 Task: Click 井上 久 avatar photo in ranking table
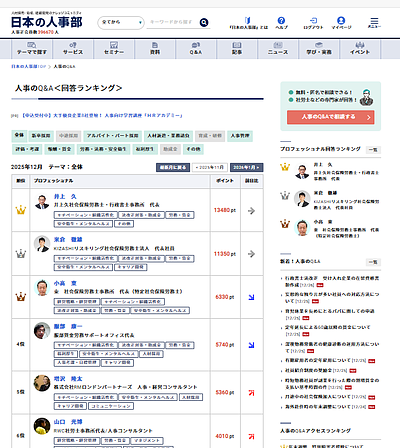tap(42, 202)
